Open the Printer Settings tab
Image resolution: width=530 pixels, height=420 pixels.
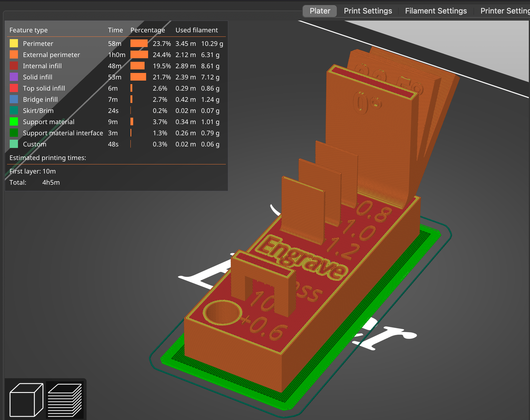click(x=505, y=11)
